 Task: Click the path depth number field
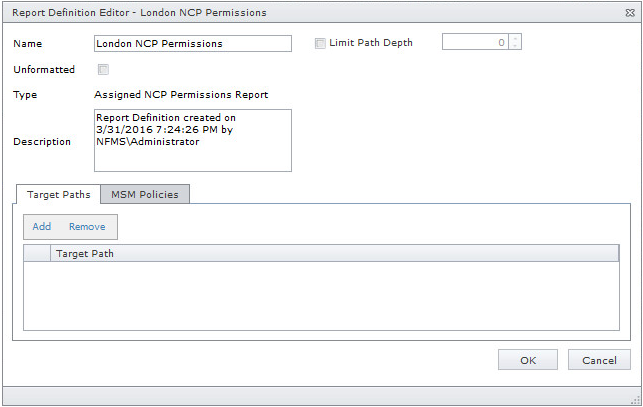(x=475, y=42)
